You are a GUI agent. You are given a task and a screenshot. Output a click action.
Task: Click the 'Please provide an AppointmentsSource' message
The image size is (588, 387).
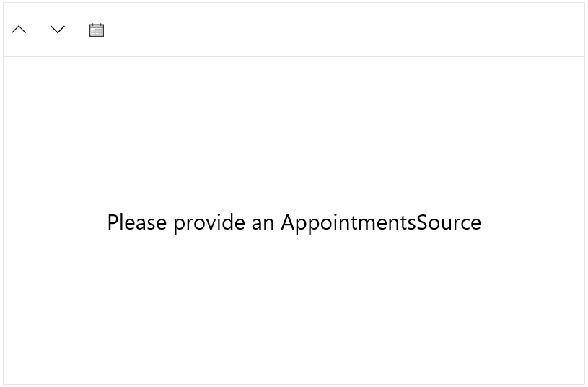294,222
